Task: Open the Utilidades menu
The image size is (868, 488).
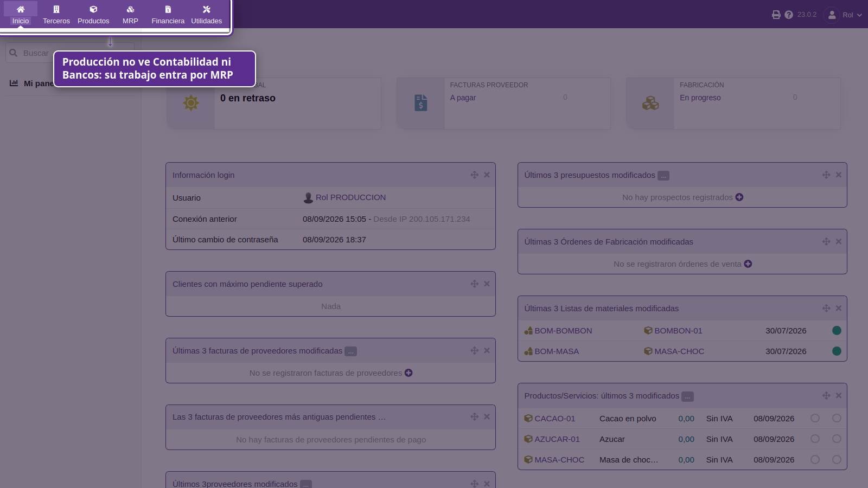Action: coord(207,15)
